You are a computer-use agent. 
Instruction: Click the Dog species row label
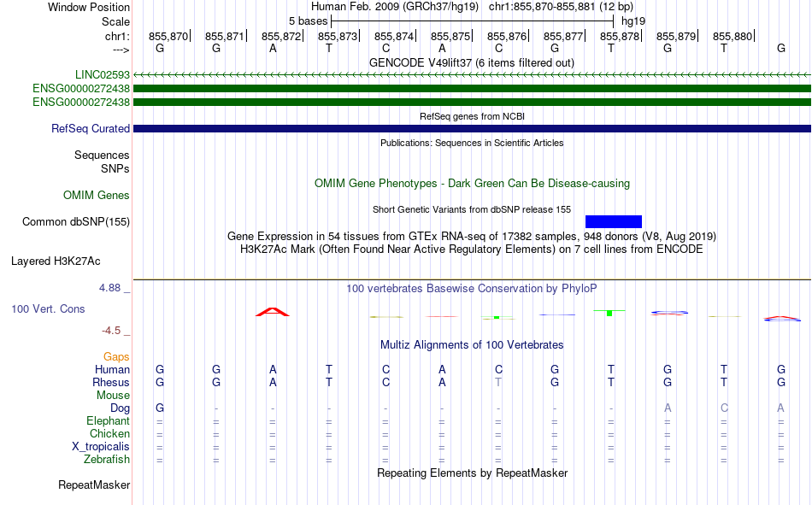coord(121,408)
